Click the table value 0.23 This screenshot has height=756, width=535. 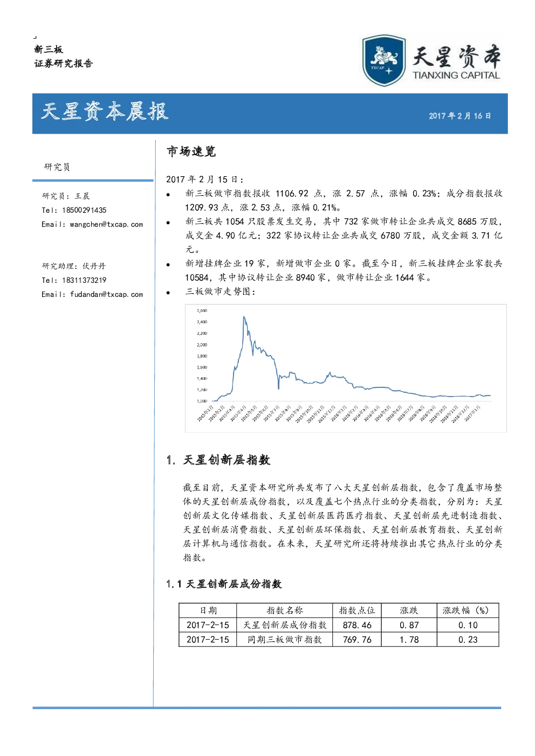[x=468, y=640]
